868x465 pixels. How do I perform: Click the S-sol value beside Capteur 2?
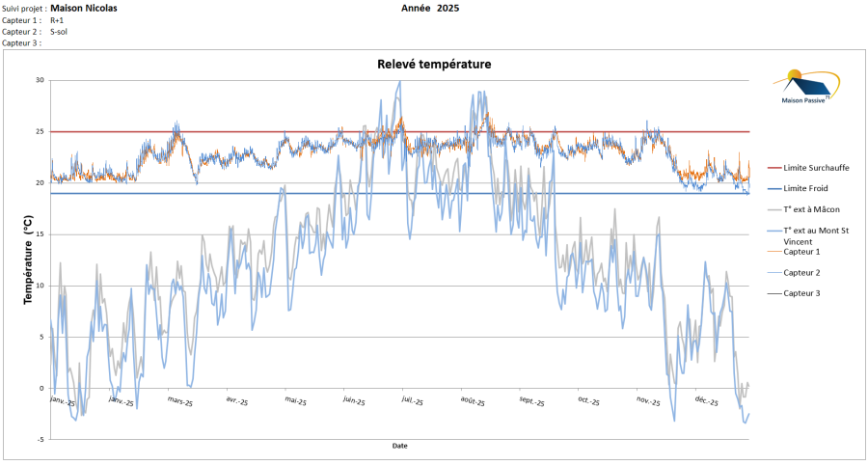tap(59, 31)
